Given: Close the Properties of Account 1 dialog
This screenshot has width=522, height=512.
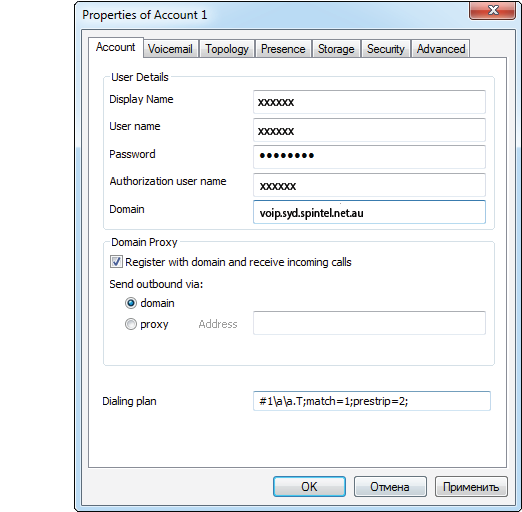Looking at the screenshot, I should (493, 11).
